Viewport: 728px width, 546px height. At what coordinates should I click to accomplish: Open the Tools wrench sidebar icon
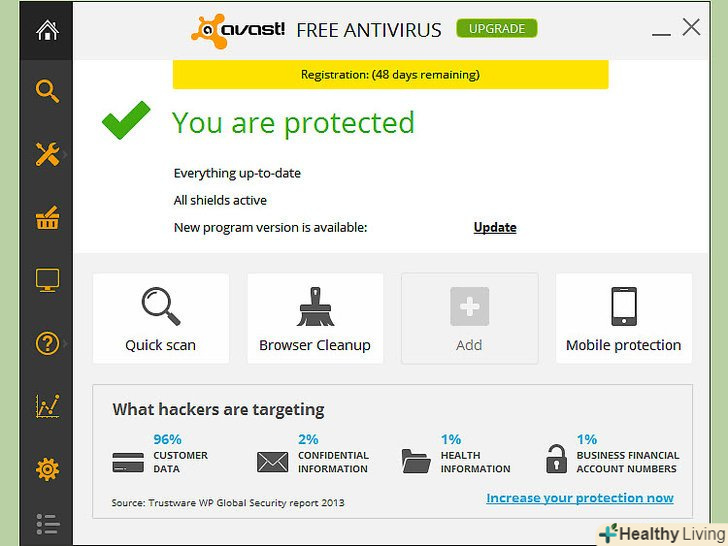tap(46, 154)
